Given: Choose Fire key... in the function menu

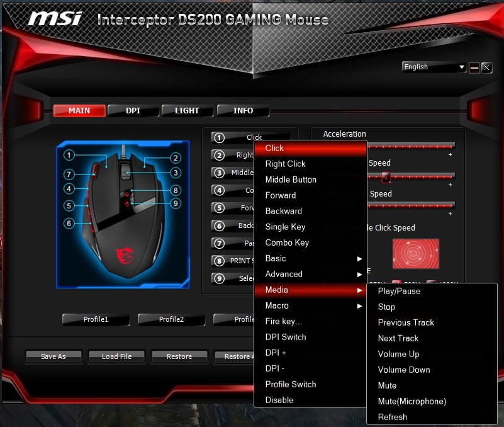Looking at the screenshot, I should coord(310,321).
